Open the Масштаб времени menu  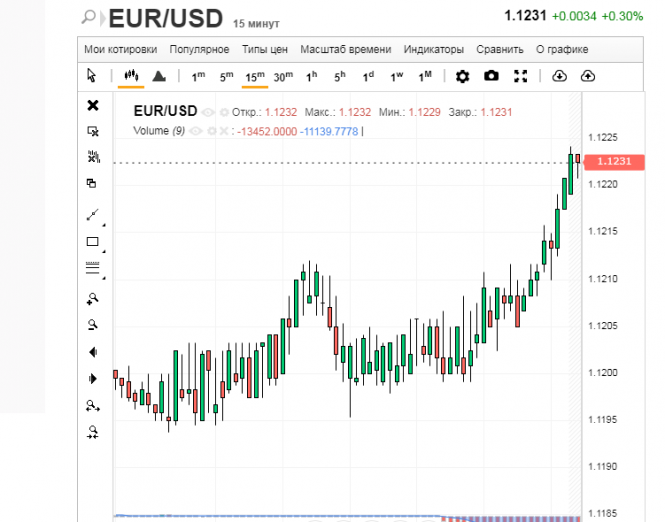(x=346, y=50)
